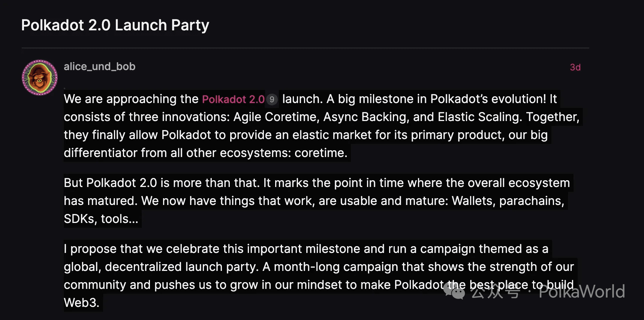Click the word Web3. at post end

(82, 303)
